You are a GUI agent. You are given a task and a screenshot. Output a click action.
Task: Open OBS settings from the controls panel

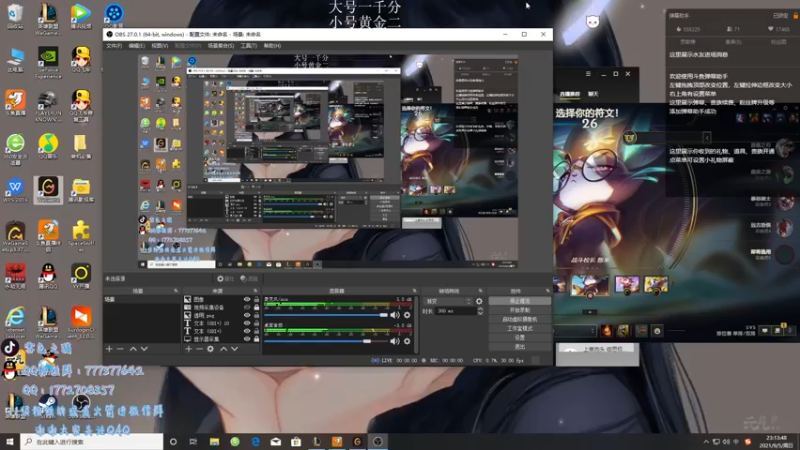pyautogui.click(x=519, y=338)
